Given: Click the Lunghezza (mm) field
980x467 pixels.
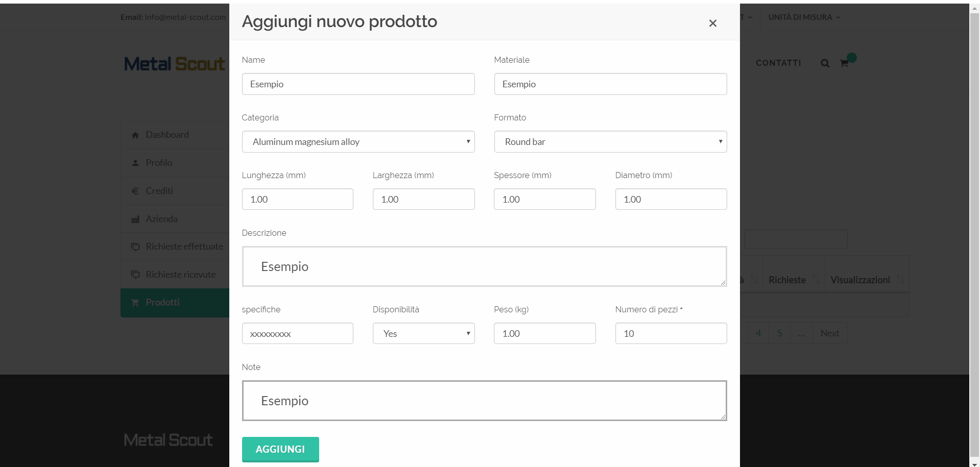Looking at the screenshot, I should coord(297,199).
